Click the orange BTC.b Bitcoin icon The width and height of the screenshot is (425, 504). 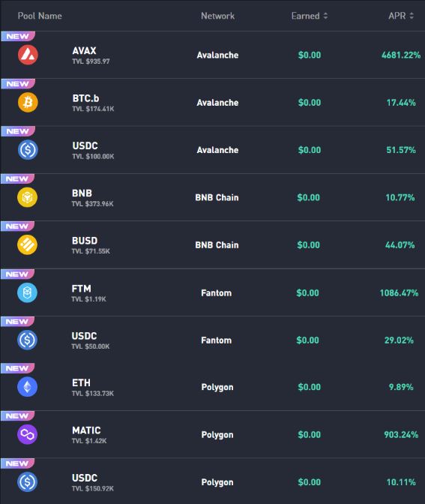point(28,103)
